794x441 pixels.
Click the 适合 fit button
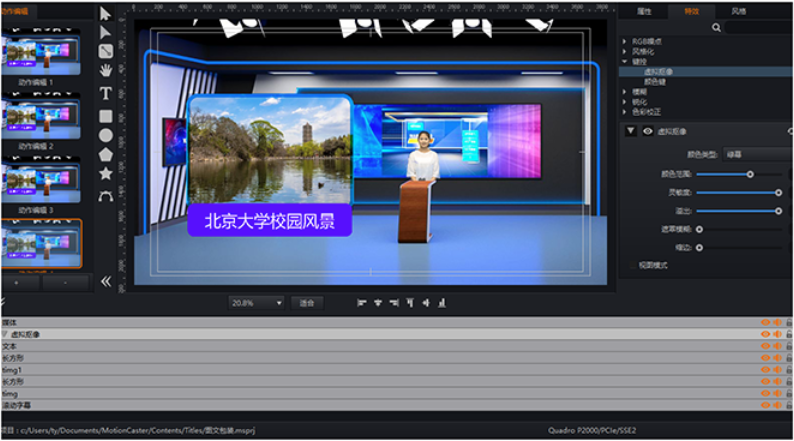tap(306, 302)
